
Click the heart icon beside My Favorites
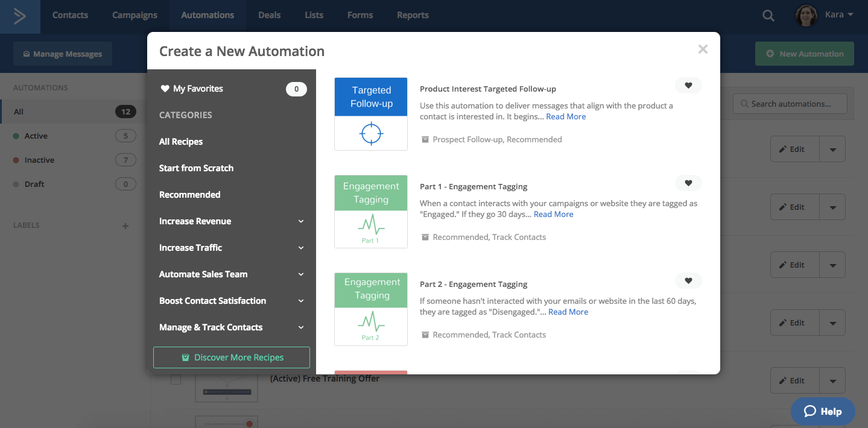point(165,88)
